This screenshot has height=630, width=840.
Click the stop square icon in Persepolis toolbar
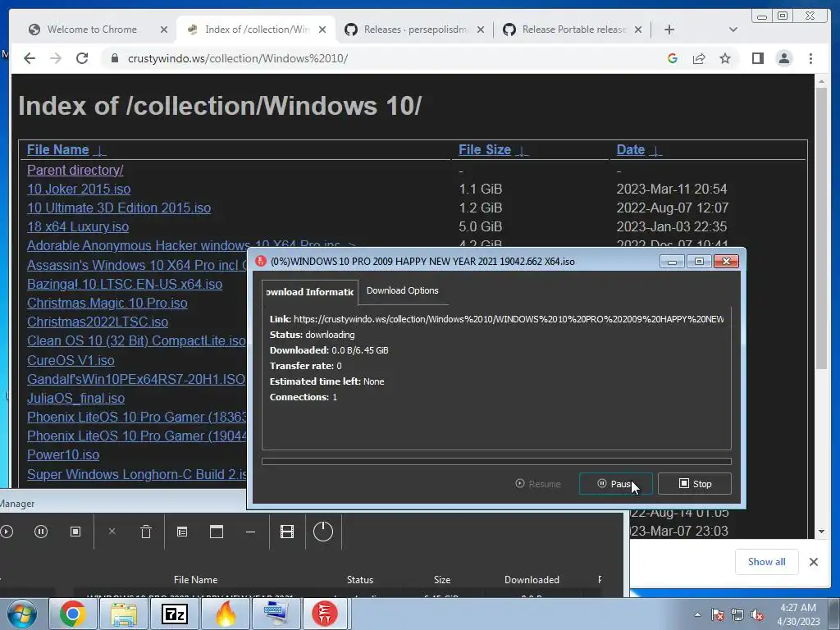75,532
